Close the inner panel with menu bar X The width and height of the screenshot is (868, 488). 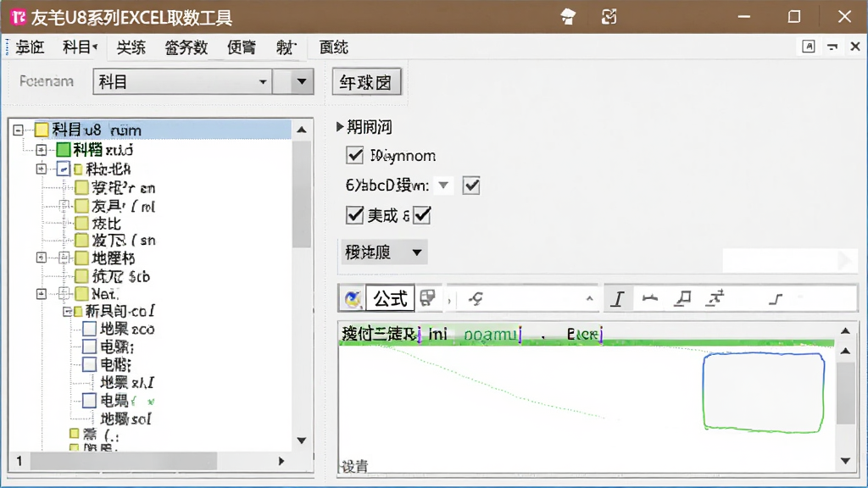pyautogui.click(x=855, y=47)
